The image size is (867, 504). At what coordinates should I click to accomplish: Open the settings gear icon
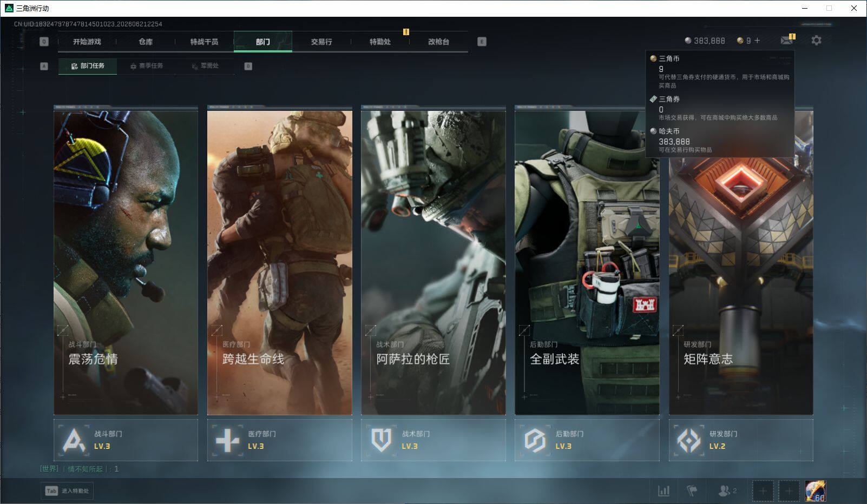816,41
